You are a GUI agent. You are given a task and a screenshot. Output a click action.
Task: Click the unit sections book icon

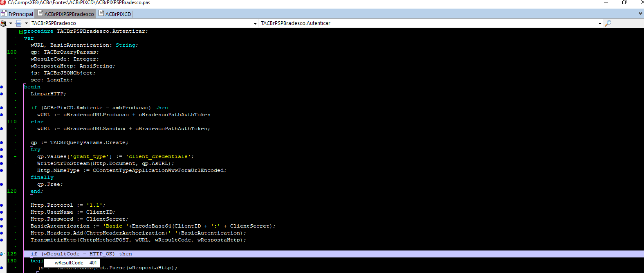(3, 23)
